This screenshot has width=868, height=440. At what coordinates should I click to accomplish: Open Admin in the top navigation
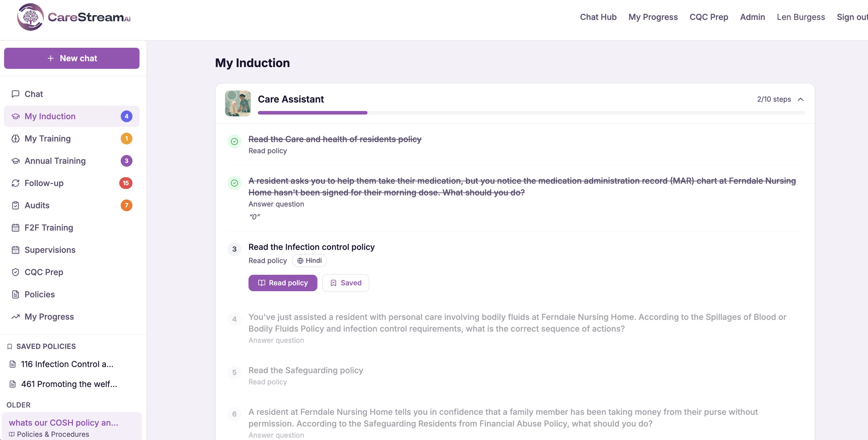(x=752, y=17)
